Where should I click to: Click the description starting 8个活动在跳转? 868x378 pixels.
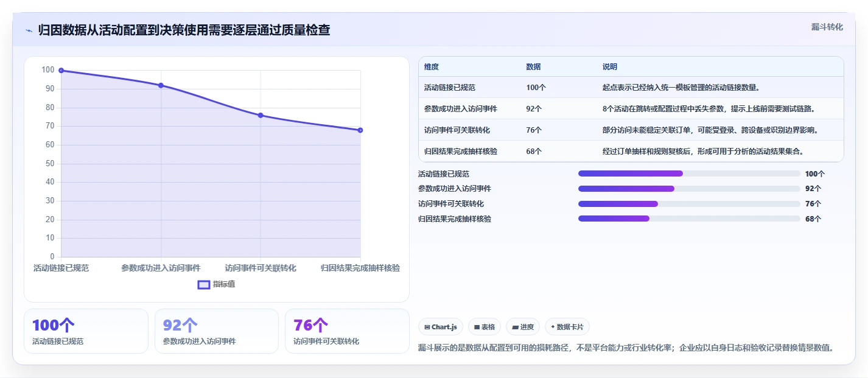709,109
